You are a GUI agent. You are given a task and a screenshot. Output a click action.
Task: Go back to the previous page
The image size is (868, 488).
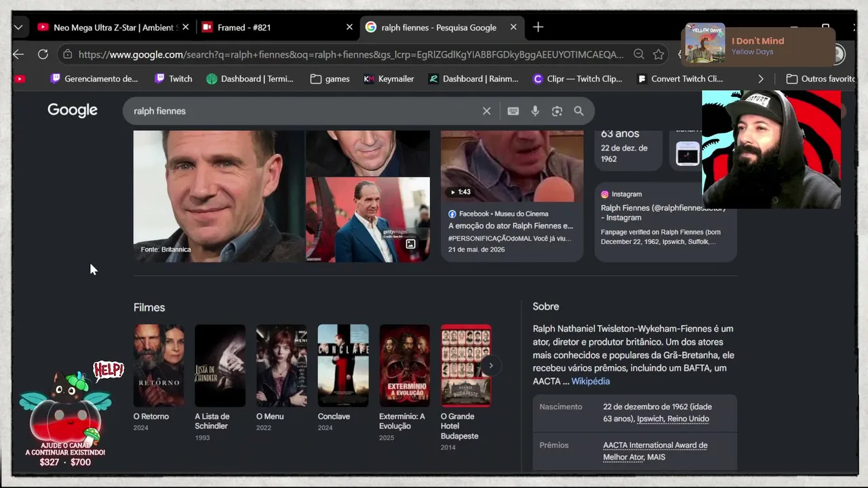pos(18,54)
